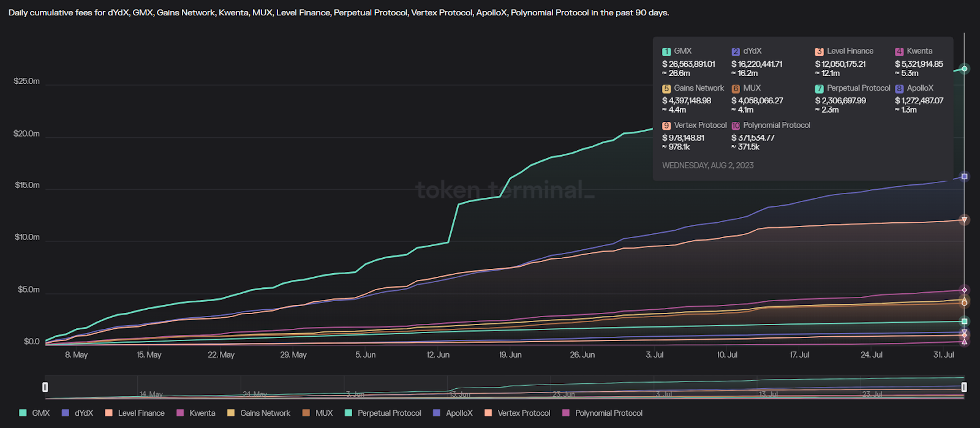
Task: Click Kwenta legend color square
Action: 181,413
